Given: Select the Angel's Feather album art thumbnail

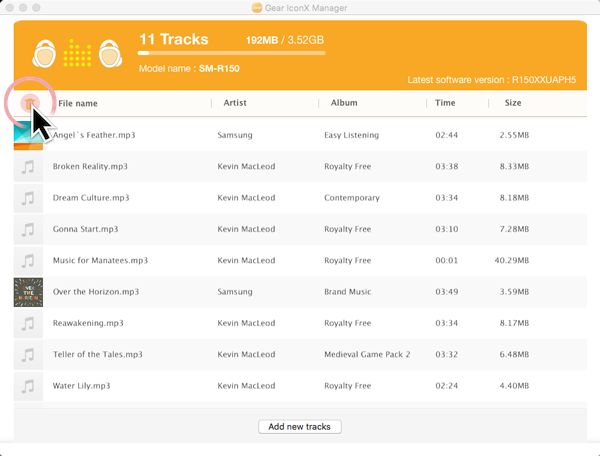Looking at the screenshot, I should (x=28, y=135).
